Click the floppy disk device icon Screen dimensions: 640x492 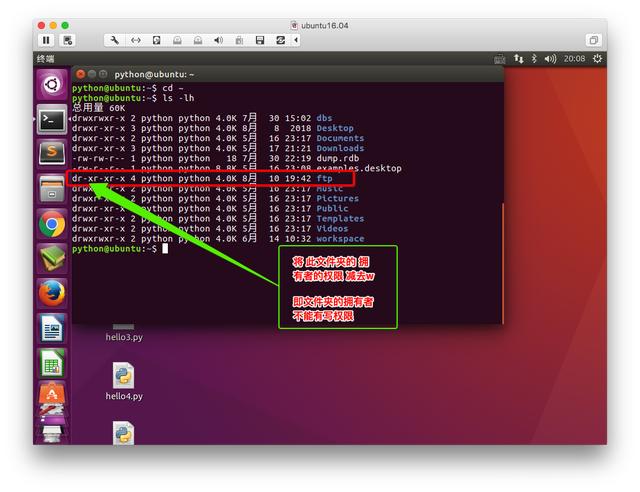260,40
